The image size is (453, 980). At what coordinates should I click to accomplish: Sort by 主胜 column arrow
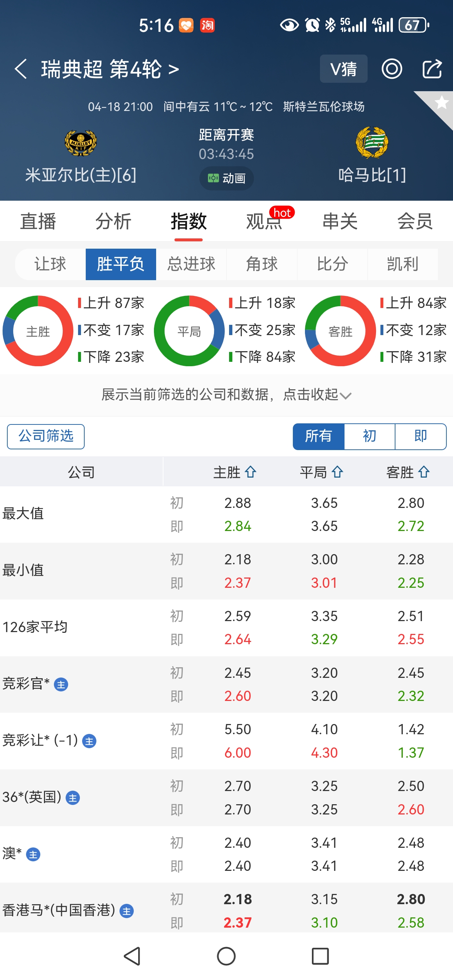click(x=250, y=472)
